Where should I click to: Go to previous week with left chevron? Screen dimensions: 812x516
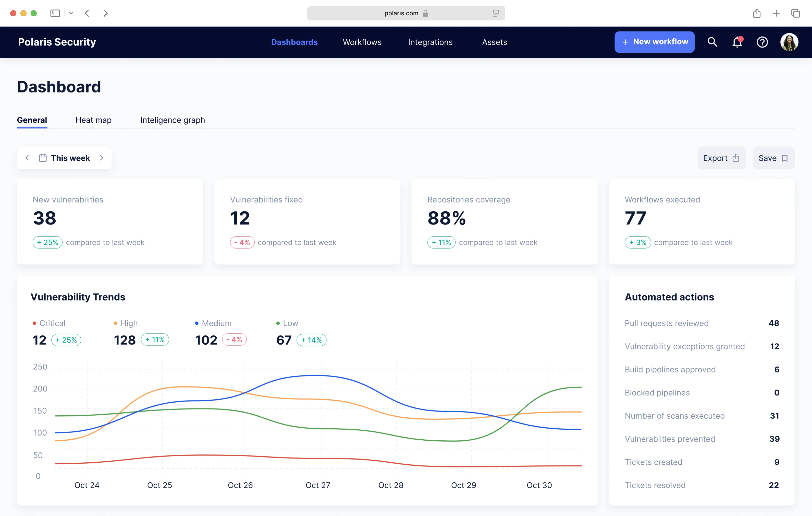tap(27, 158)
